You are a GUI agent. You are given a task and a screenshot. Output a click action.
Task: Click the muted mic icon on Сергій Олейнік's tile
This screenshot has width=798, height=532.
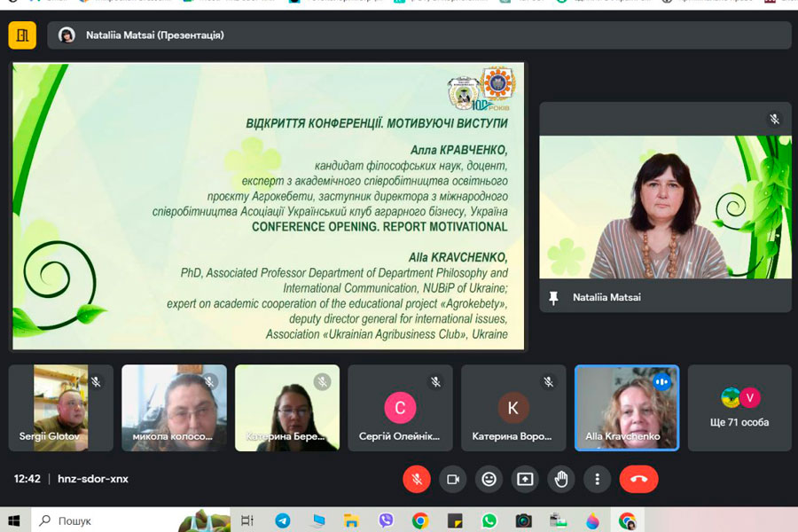click(x=435, y=382)
